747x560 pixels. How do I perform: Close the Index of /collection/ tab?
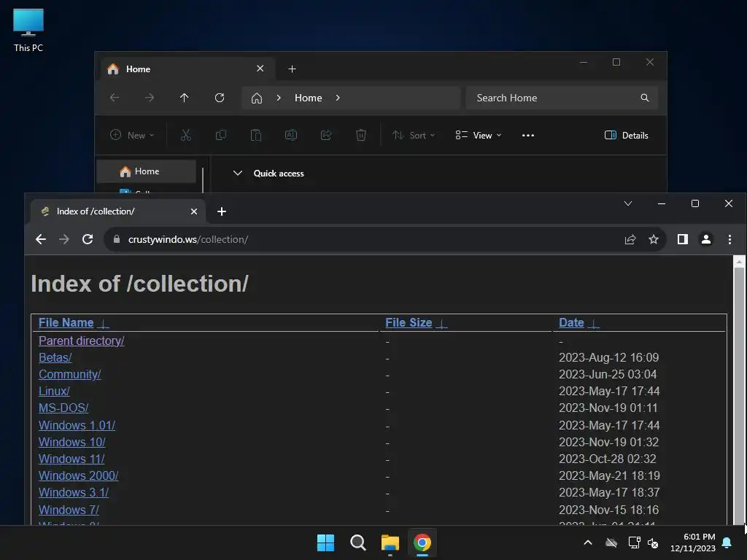pos(194,211)
